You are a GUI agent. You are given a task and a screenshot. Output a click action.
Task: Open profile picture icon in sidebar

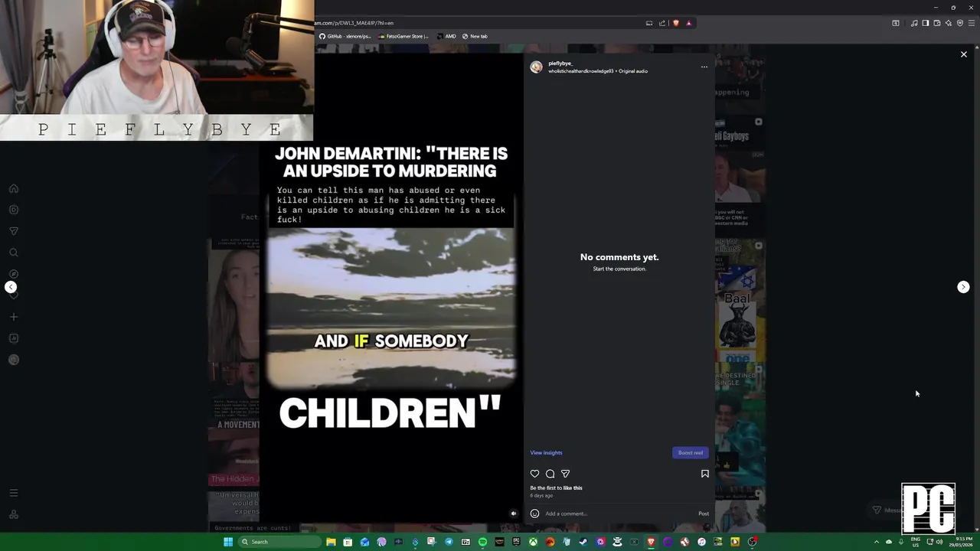14,360
